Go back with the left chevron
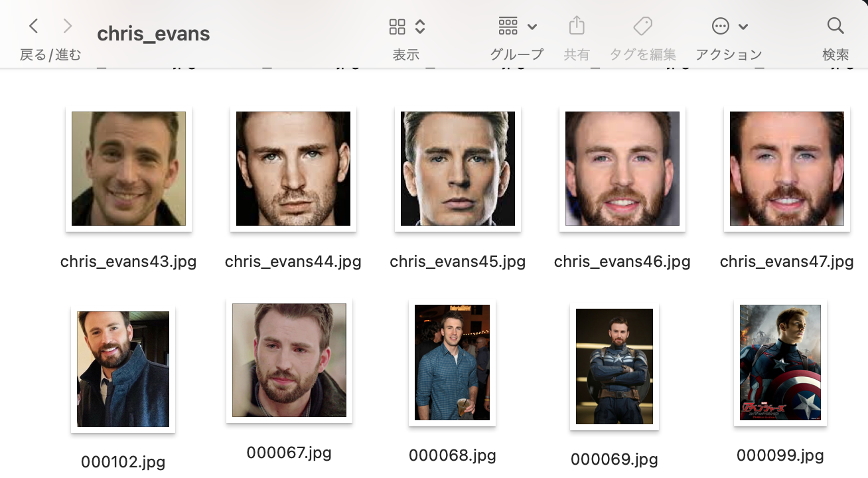The width and height of the screenshot is (868, 478). [x=34, y=27]
